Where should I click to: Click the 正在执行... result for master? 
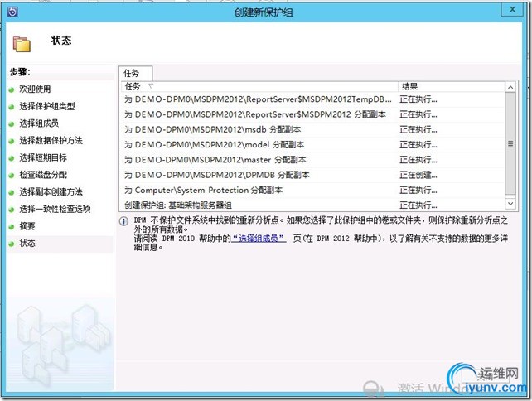418,160
